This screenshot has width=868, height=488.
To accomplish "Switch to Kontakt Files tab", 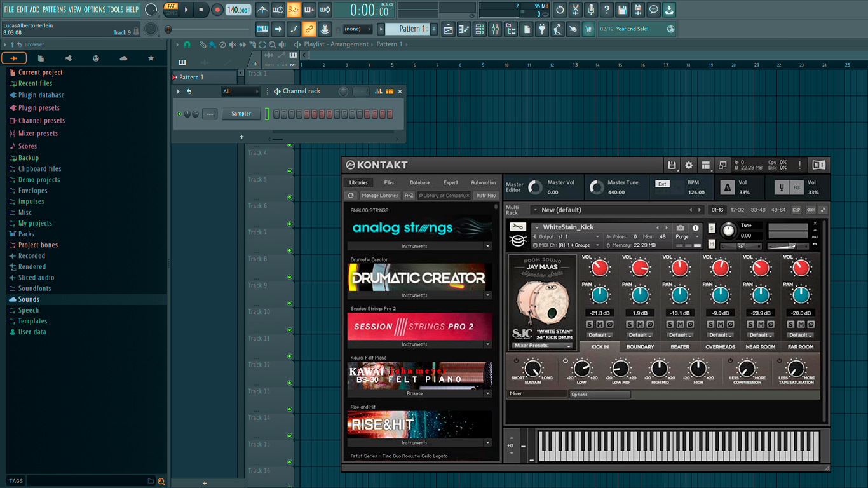I will click(389, 182).
